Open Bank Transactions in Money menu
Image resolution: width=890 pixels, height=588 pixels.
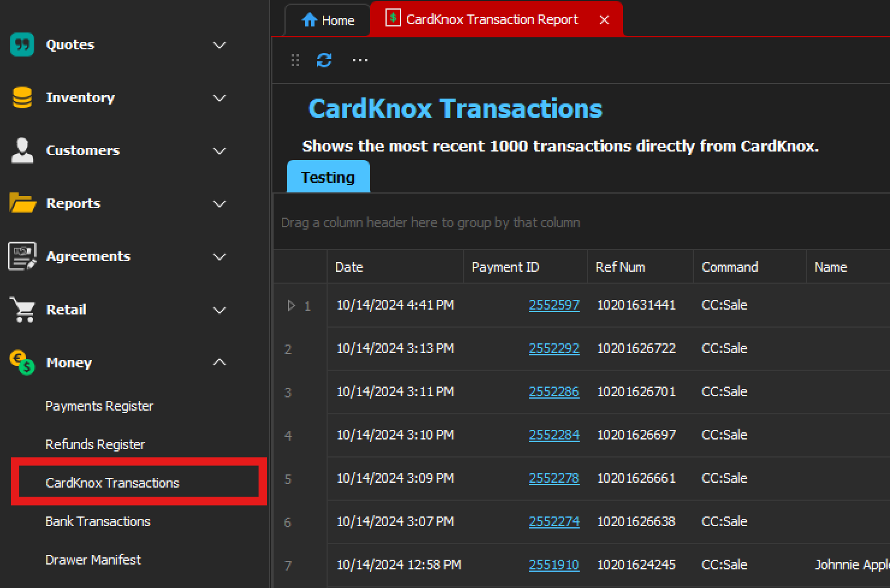click(98, 522)
